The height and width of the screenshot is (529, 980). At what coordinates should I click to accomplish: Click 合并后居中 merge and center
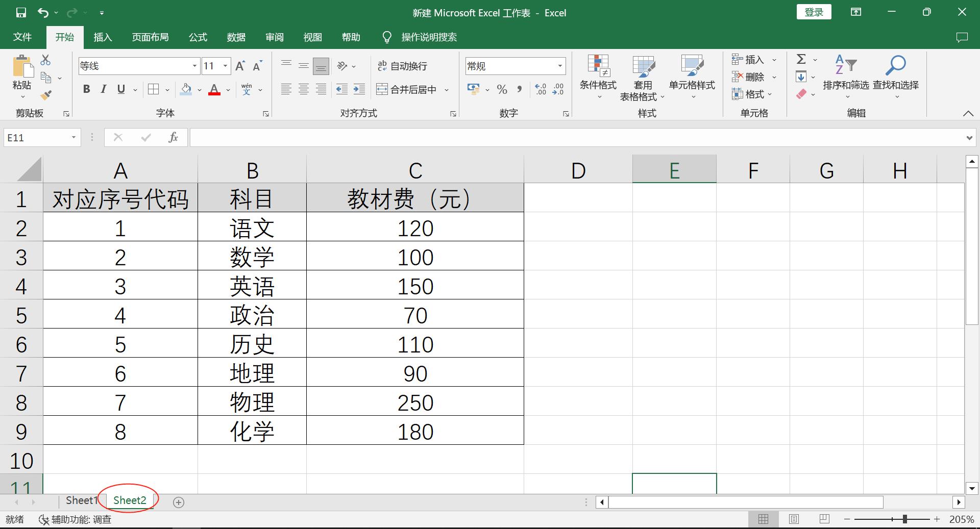407,89
